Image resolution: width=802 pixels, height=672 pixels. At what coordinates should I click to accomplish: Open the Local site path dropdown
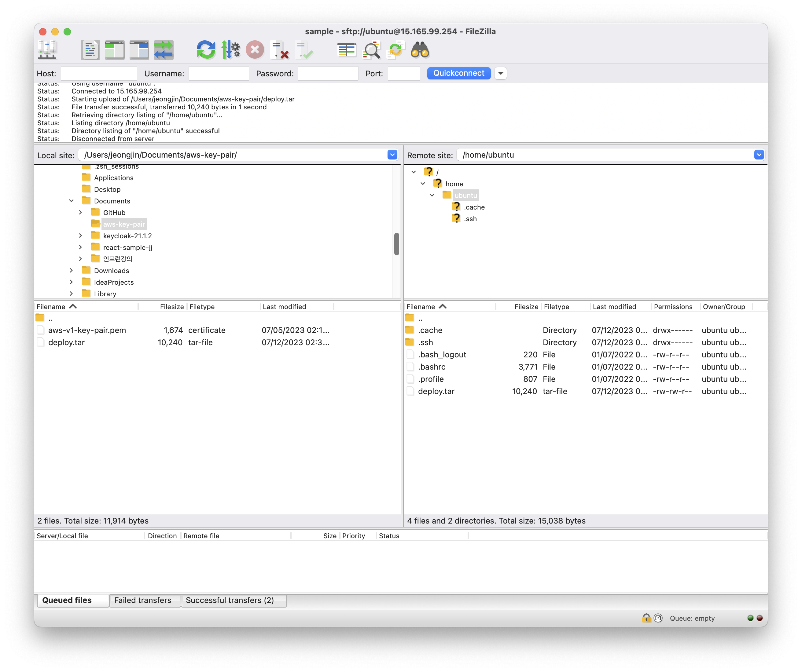point(392,155)
